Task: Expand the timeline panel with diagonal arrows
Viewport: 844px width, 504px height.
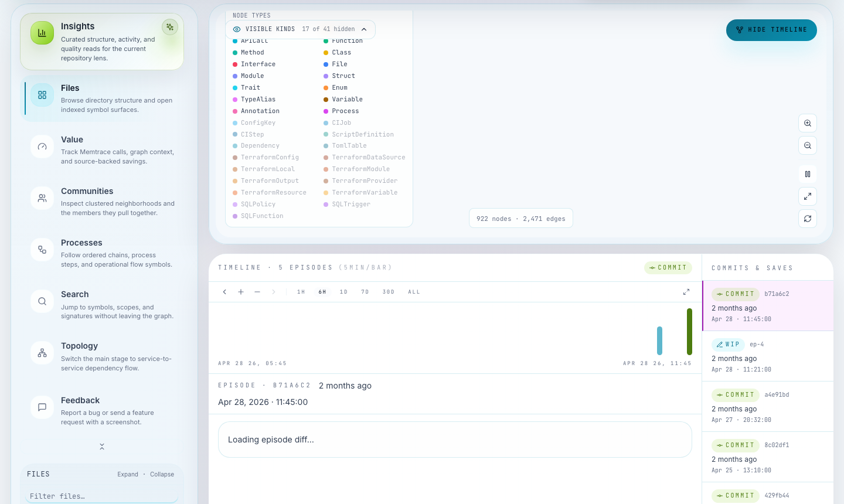Action: pos(686,292)
